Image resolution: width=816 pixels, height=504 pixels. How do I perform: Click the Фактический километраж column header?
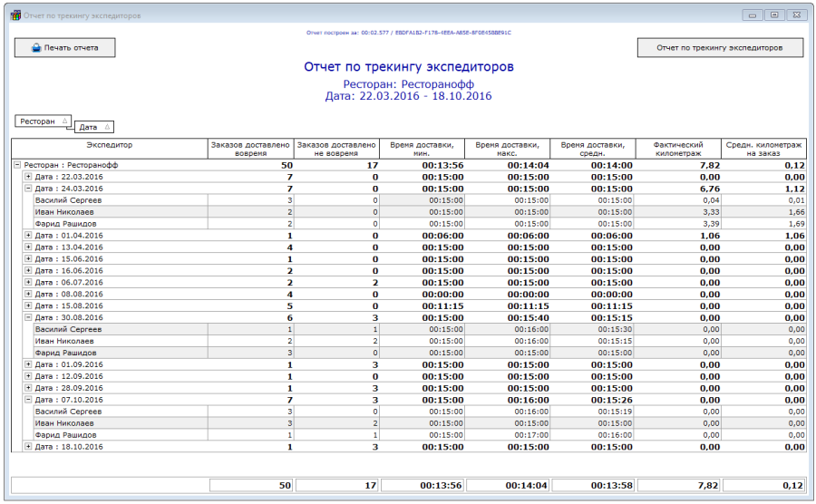point(678,149)
